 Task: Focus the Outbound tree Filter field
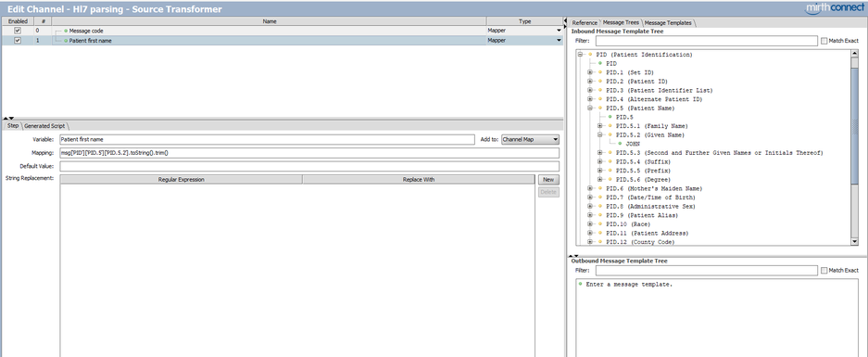pos(707,271)
